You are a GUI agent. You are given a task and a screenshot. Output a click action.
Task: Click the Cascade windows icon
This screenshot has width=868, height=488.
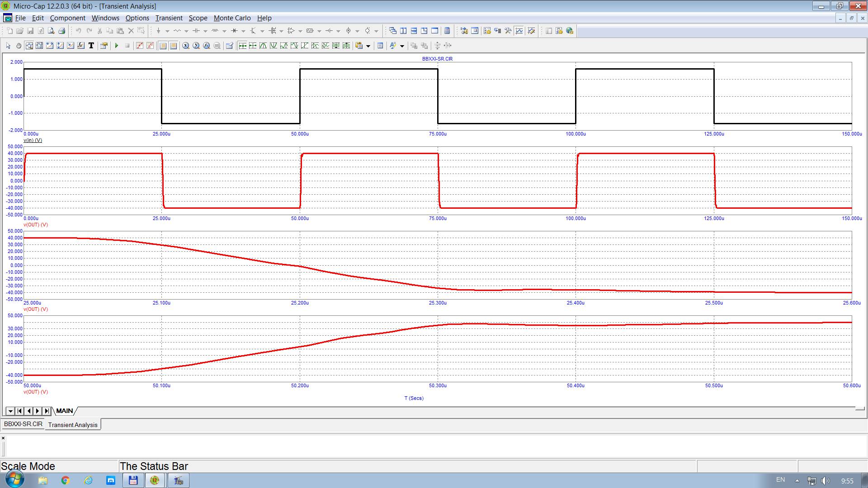coord(393,31)
